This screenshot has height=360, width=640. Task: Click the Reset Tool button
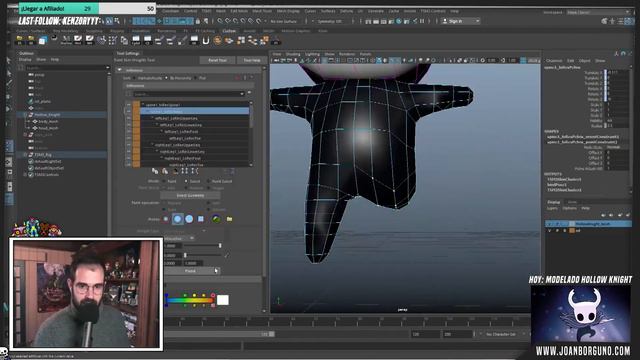click(x=218, y=60)
